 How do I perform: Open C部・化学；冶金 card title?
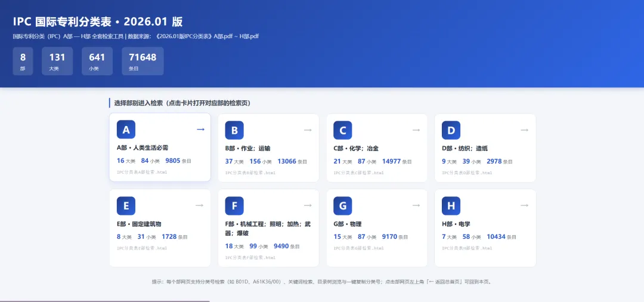click(356, 149)
